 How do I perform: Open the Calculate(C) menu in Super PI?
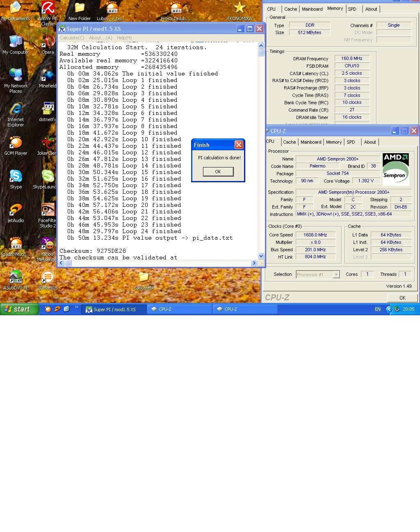(72, 38)
